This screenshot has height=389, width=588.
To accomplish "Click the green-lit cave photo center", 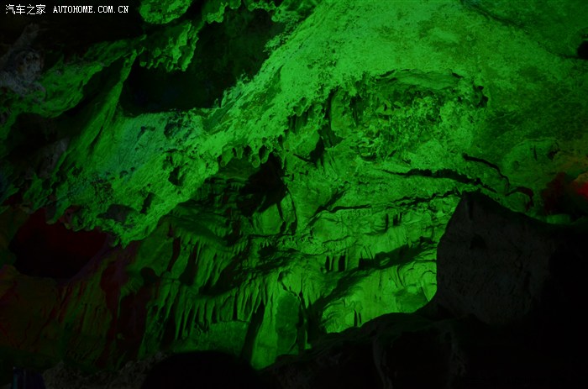I will pos(294,194).
